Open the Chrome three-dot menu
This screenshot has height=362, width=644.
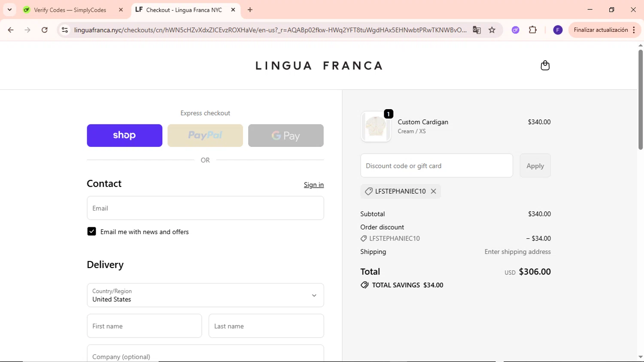click(634, 30)
